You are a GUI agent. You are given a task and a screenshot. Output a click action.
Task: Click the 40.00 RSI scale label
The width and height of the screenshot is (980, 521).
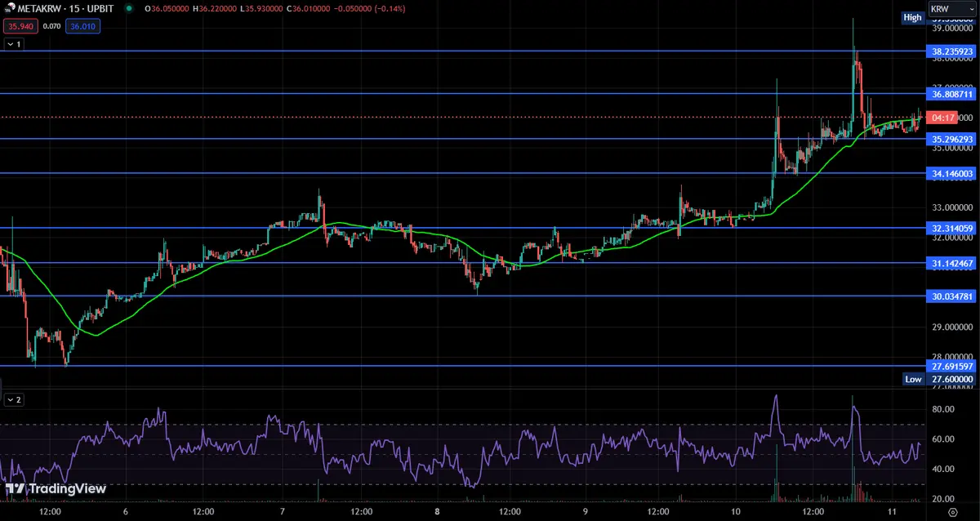[x=942, y=469]
